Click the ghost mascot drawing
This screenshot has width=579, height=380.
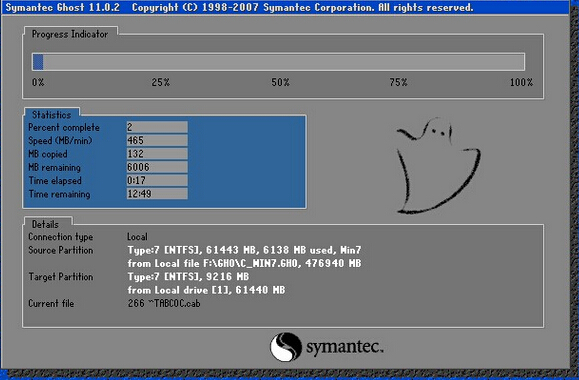[438, 166]
